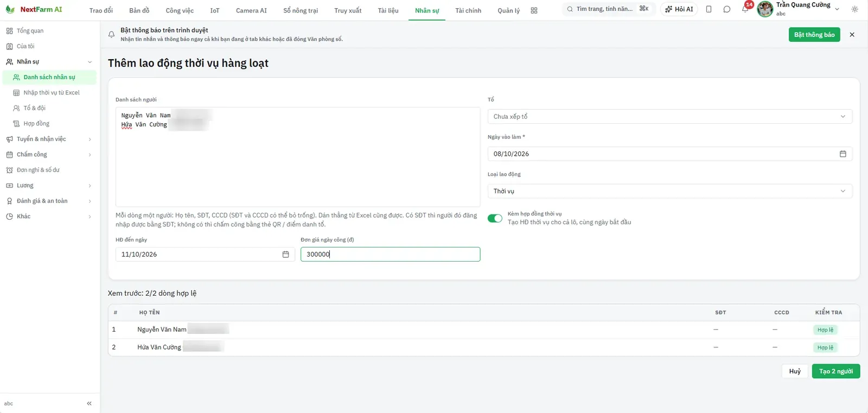Click the Bật thông báo button
The width and height of the screenshot is (868, 413).
tap(814, 35)
